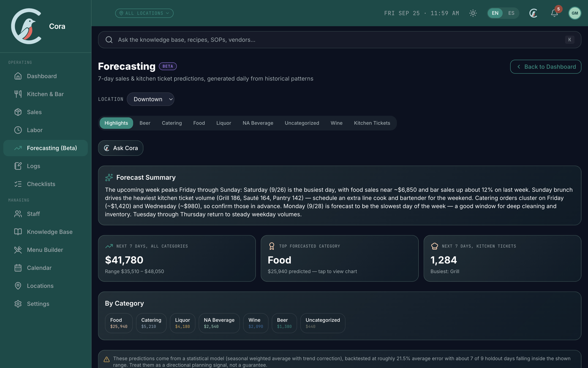Click the Cora bird logo
Screen dimensions: 588x368
coord(27,26)
